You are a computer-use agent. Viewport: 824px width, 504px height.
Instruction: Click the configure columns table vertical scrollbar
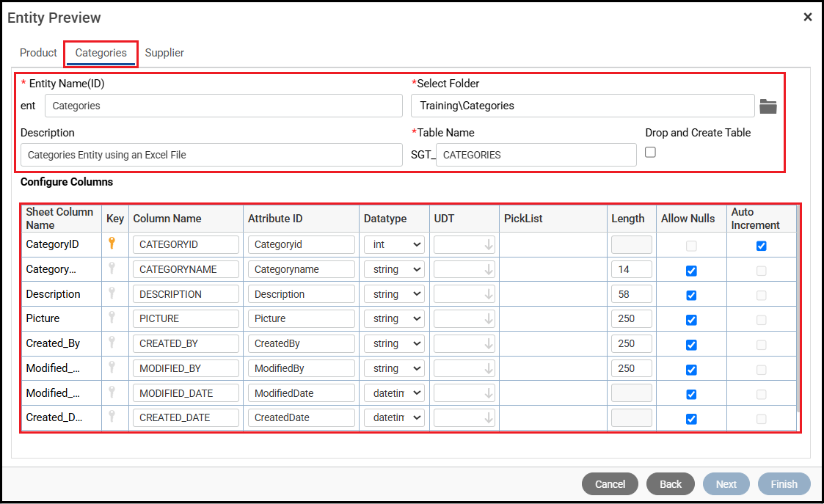tap(798, 310)
